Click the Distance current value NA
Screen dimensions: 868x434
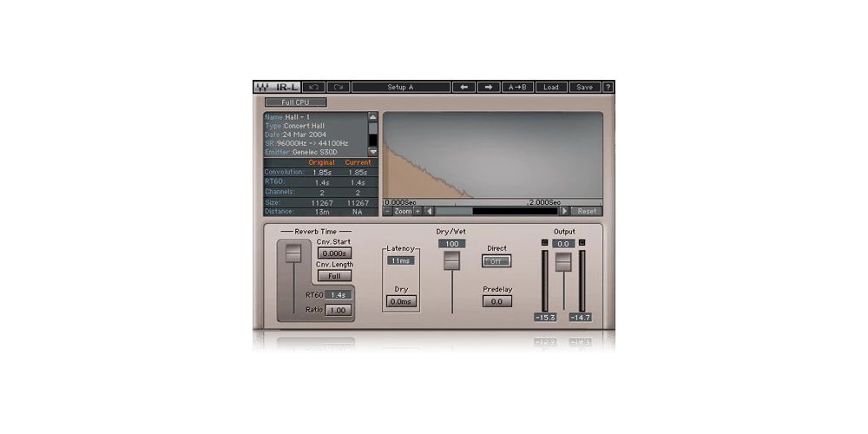pyautogui.click(x=358, y=212)
